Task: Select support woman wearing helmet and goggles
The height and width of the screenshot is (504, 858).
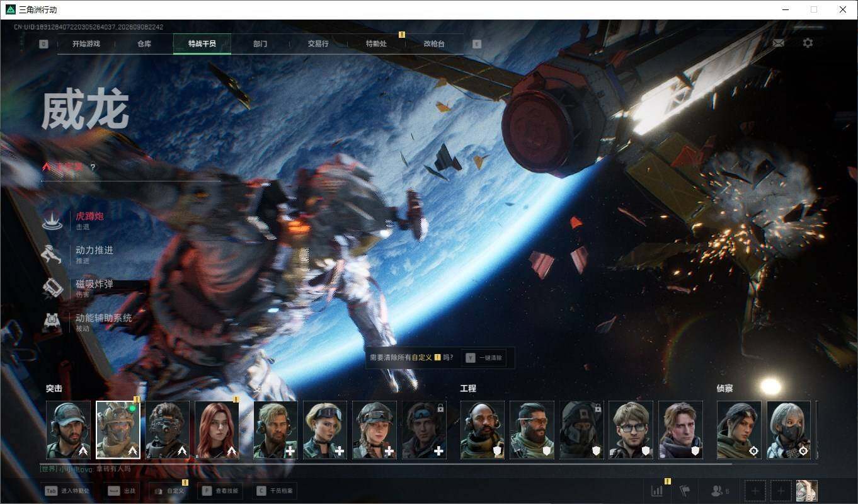Action: click(374, 430)
